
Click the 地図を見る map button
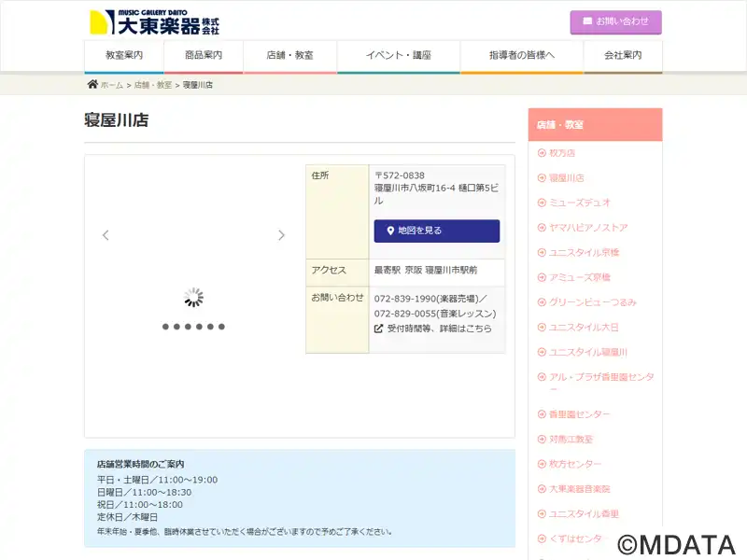pos(437,231)
